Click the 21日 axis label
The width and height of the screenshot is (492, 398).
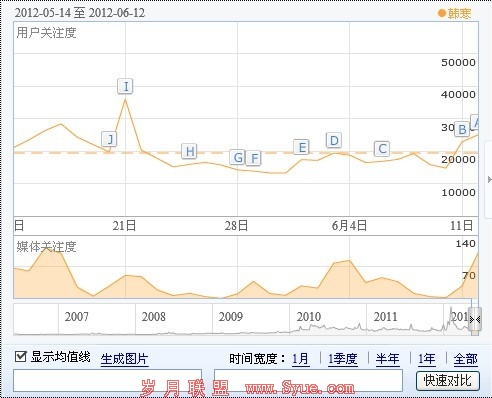pyautogui.click(x=124, y=226)
